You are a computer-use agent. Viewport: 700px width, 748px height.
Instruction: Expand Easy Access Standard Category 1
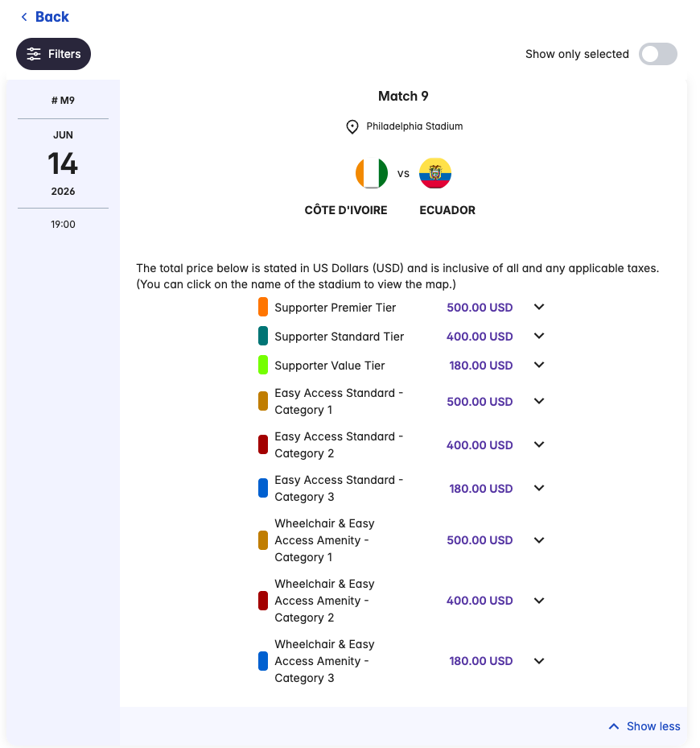coord(539,401)
